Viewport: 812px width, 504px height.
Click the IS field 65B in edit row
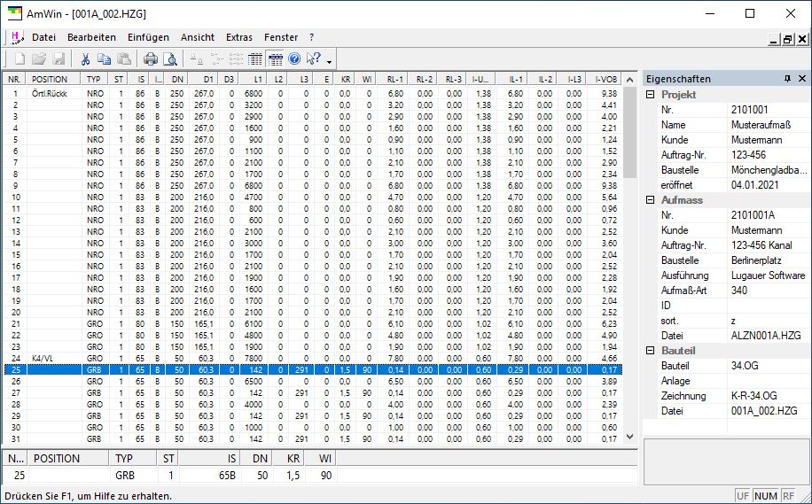208,476
